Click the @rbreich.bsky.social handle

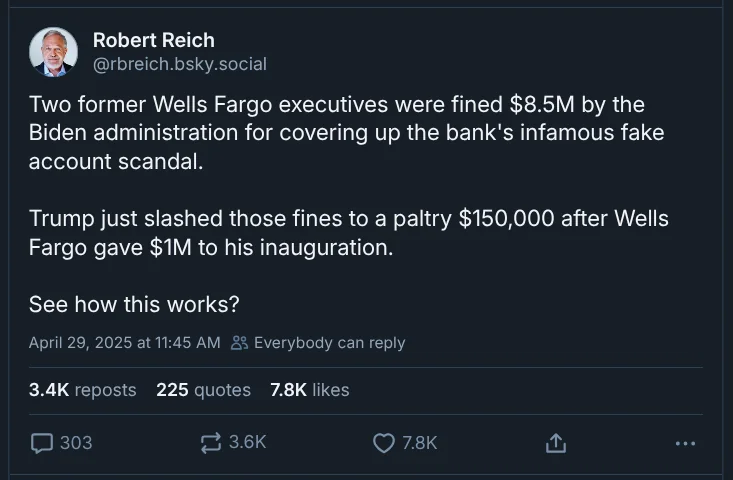coord(179,64)
